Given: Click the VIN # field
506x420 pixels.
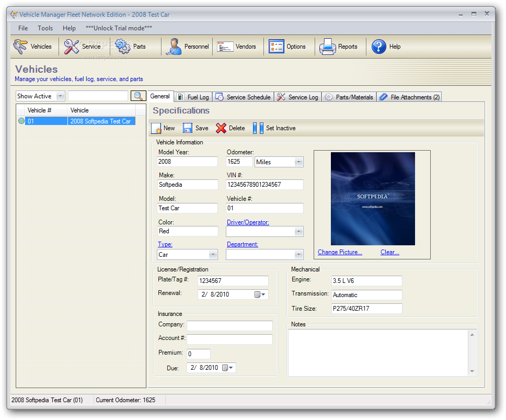Looking at the screenshot, I should [264, 185].
